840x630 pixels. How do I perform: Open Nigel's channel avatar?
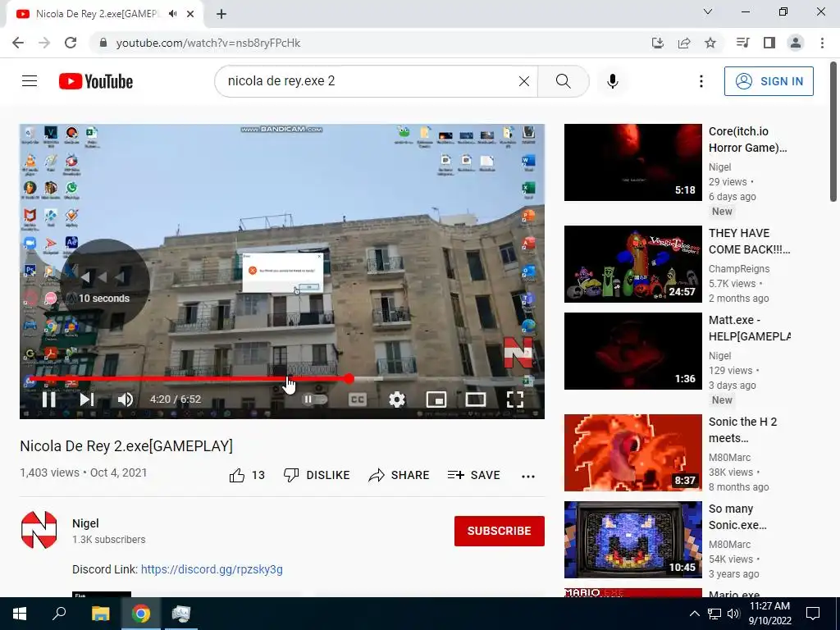[x=39, y=531]
